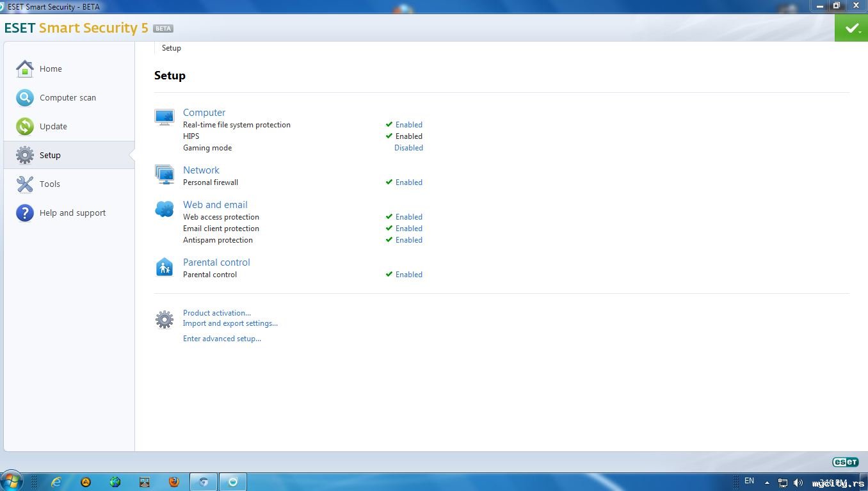
Task: Open the orange AIMP icon on taskbar
Action: tap(86, 482)
